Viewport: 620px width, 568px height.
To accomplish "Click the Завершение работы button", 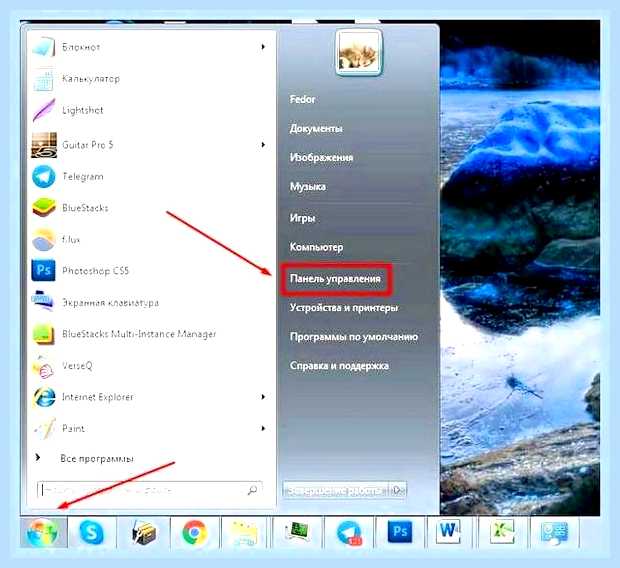I will [336, 491].
